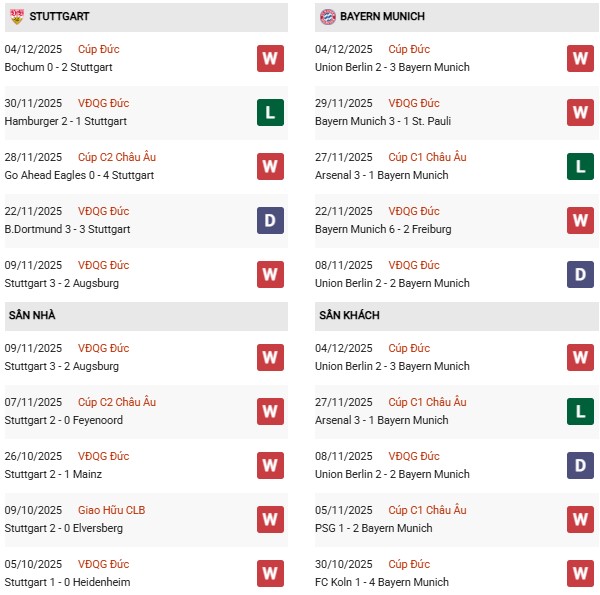Click Giao Hữu CLB competition label
This screenshot has width=600, height=595.
pyautogui.click(x=111, y=510)
